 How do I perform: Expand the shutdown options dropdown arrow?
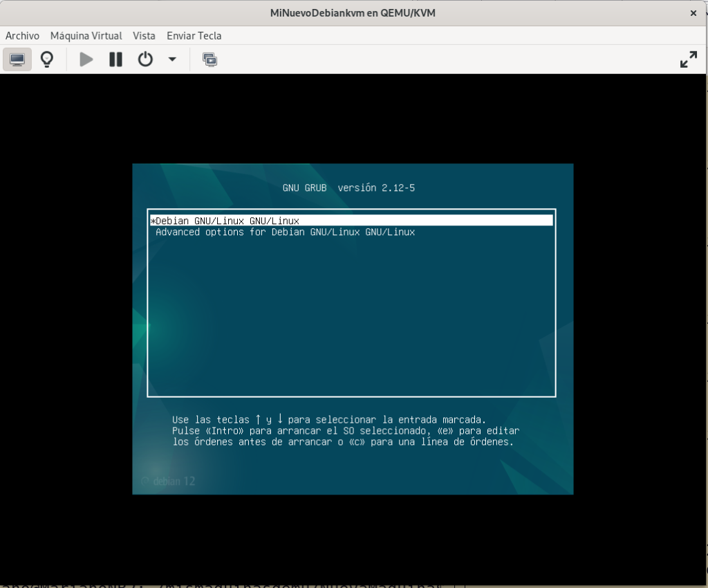[172, 59]
